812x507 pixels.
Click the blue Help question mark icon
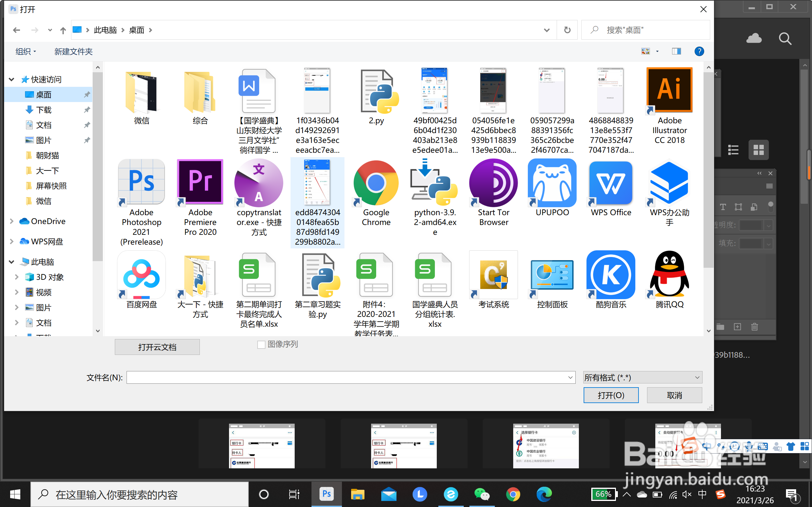(699, 51)
